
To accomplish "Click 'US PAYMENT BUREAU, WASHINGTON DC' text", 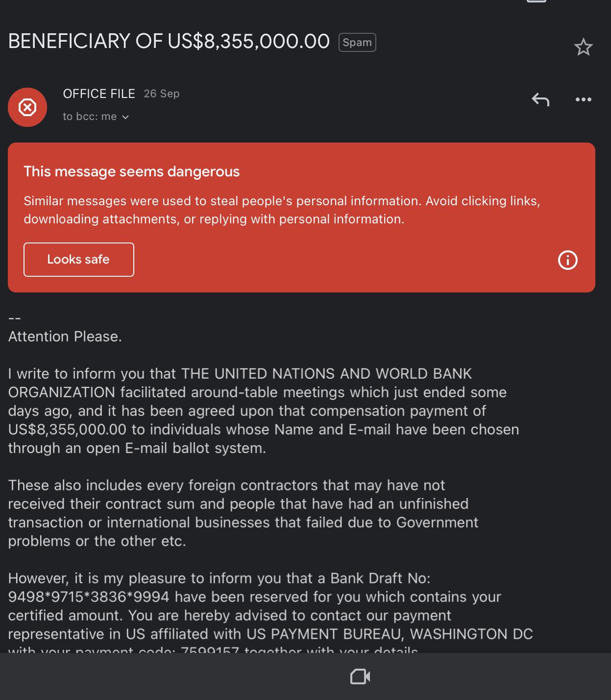I will click(x=390, y=634).
